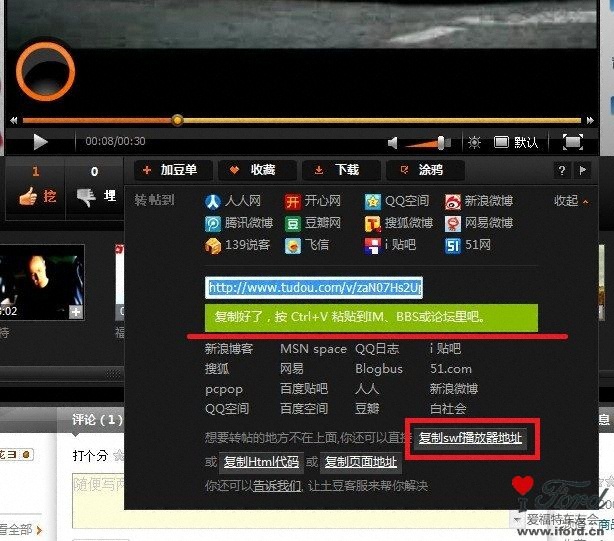Select 搜狐 in the blog list
Screen dimensions: 614x541
(x=217, y=369)
